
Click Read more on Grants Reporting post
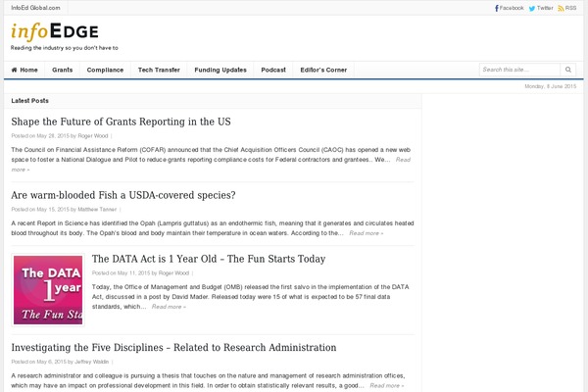coord(403,160)
